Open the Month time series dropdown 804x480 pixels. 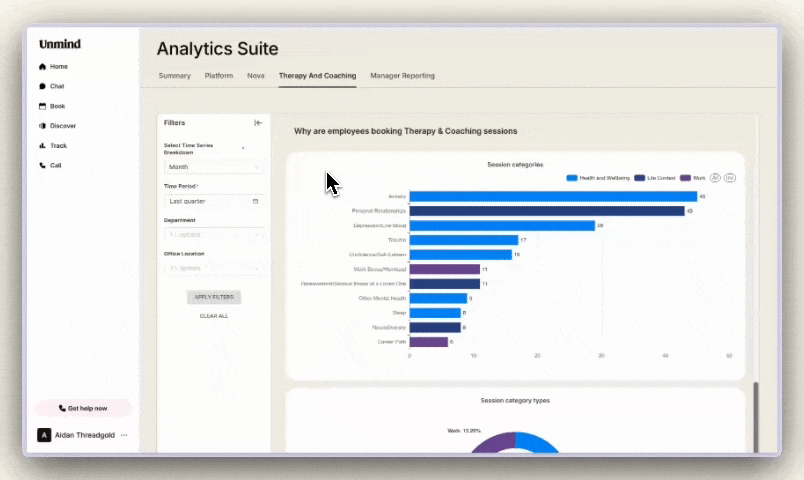(214, 167)
